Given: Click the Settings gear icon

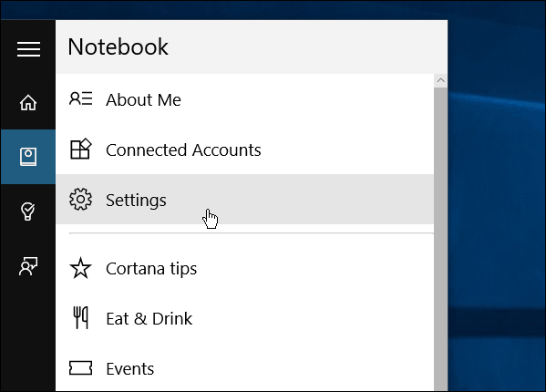Looking at the screenshot, I should click(x=80, y=200).
